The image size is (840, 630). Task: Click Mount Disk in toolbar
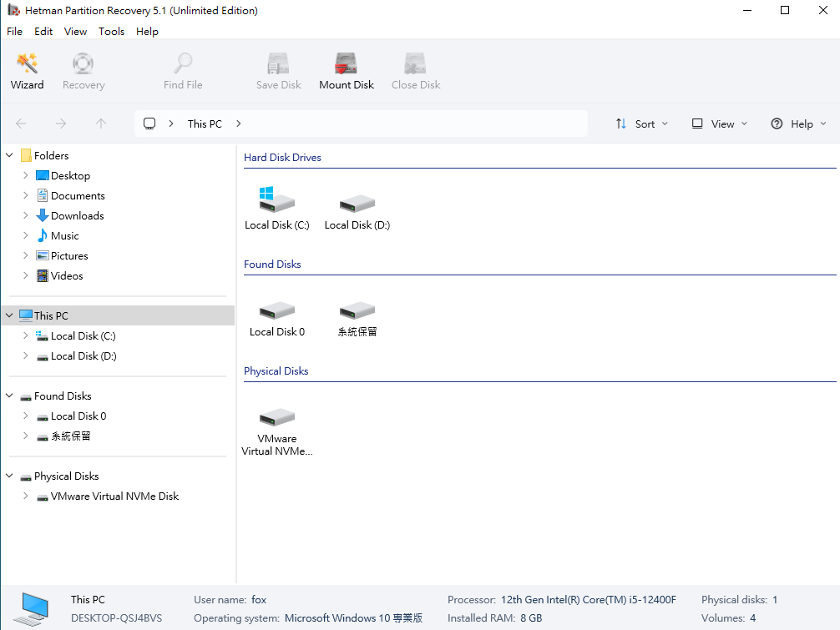(346, 71)
